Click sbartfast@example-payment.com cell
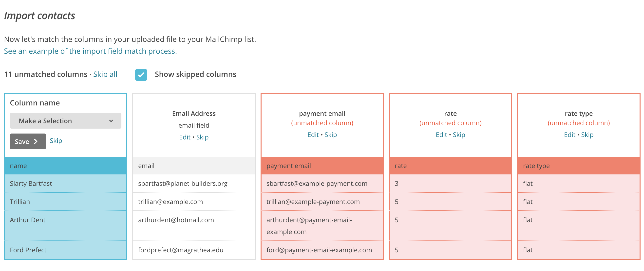This screenshot has height=271, width=644. coord(322,183)
